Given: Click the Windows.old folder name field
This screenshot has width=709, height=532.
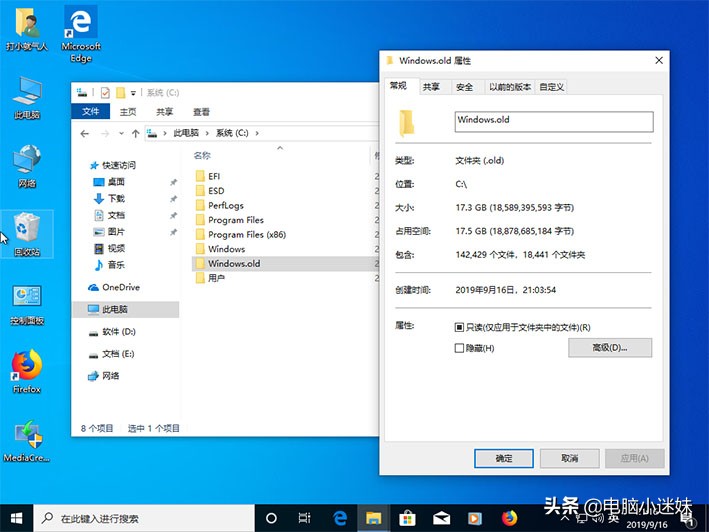Looking at the screenshot, I should click(x=554, y=122).
